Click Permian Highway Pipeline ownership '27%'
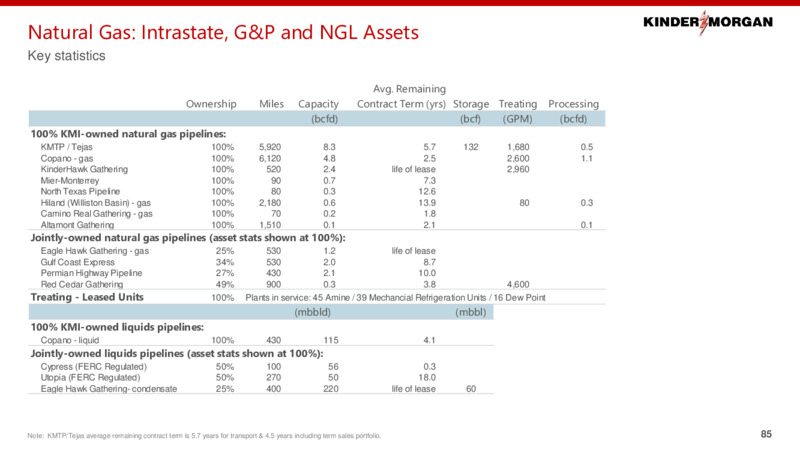 coord(224,273)
